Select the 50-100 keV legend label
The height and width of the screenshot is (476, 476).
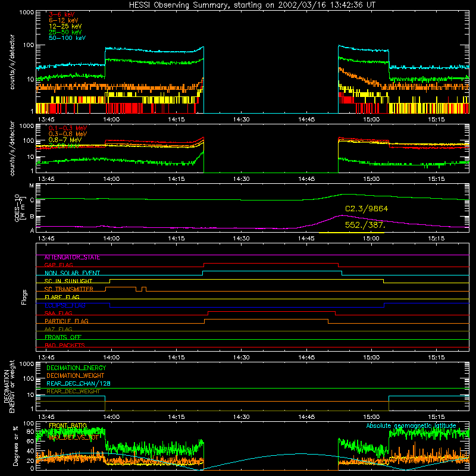point(67,38)
